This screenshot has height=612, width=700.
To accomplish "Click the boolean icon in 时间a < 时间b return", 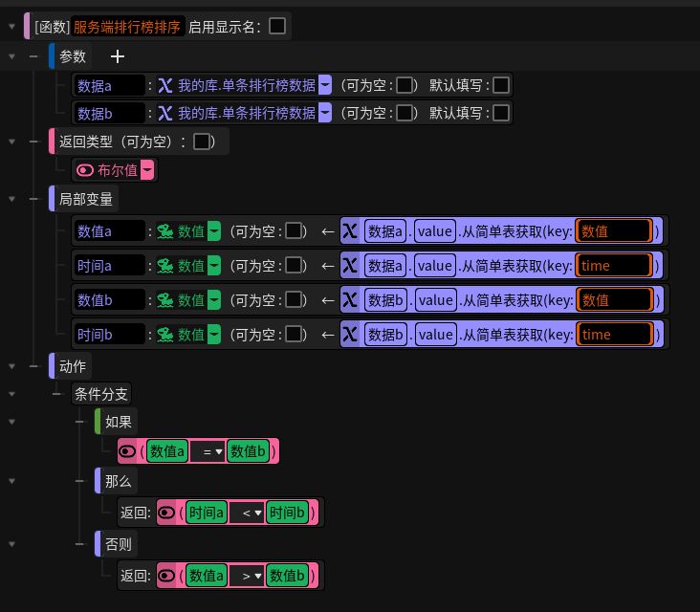I will (x=166, y=513).
